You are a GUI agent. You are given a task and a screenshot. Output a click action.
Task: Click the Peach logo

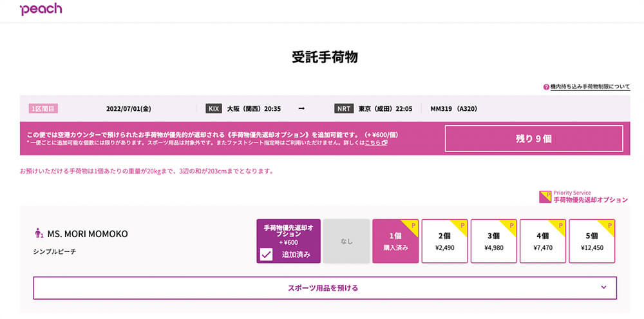click(41, 8)
